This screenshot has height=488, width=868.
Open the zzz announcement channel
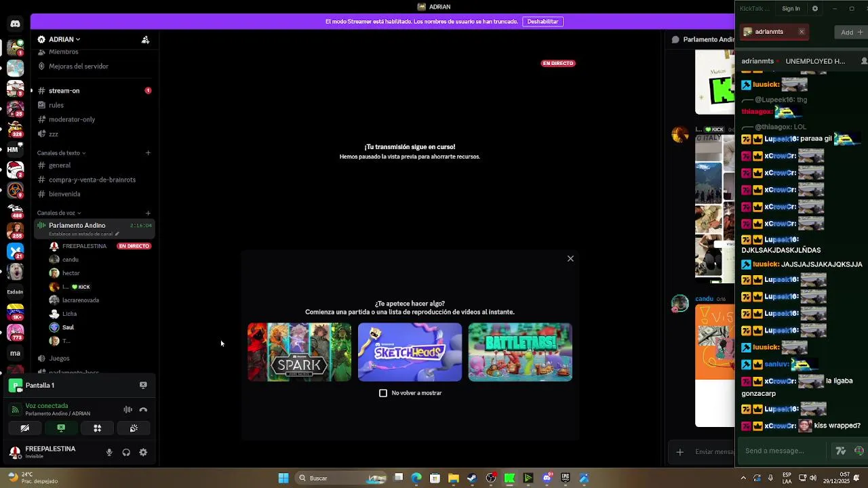pos(94,134)
